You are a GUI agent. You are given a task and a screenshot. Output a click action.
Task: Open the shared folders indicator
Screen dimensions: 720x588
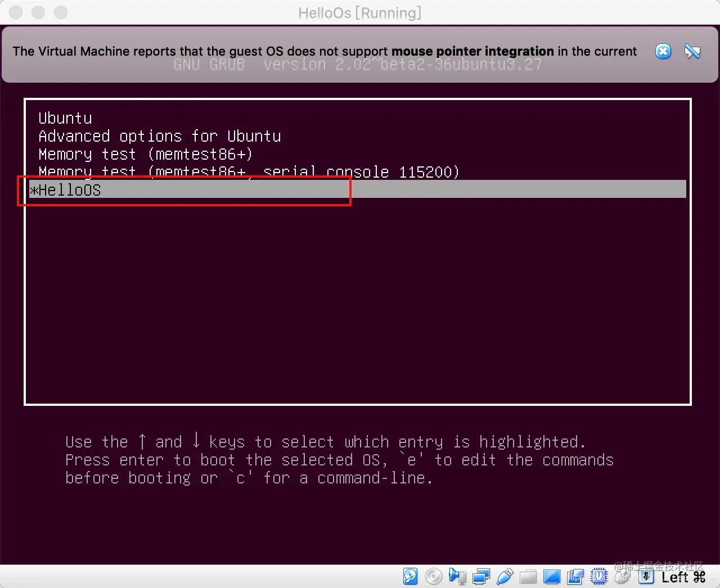[x=528, y=577]
